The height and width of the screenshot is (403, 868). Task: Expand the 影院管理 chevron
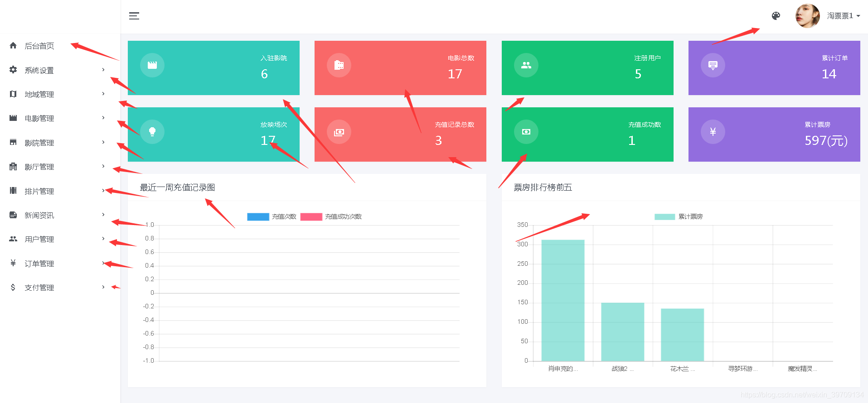click(x=103, y=142)
